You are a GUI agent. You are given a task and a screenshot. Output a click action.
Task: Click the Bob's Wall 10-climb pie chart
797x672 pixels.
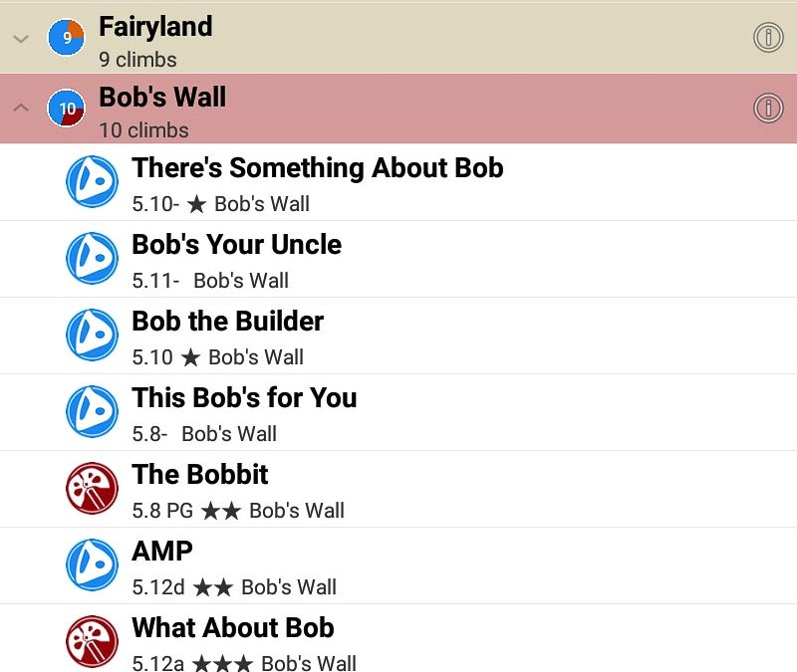[66, 108]
